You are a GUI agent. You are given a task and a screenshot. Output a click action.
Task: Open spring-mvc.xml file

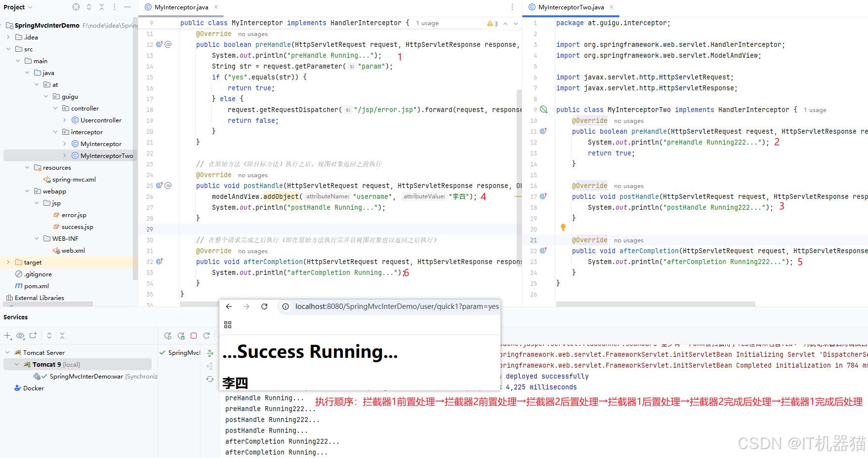[x=74, y=179]
